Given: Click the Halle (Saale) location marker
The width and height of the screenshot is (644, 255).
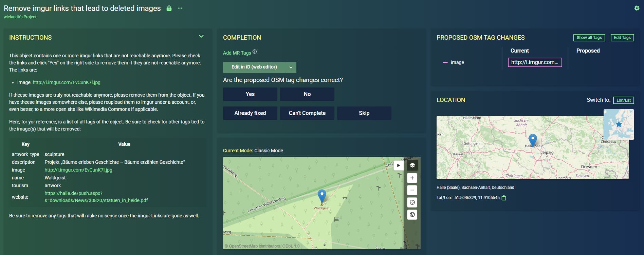Looking at the screenshot, I should pos(533,140).
